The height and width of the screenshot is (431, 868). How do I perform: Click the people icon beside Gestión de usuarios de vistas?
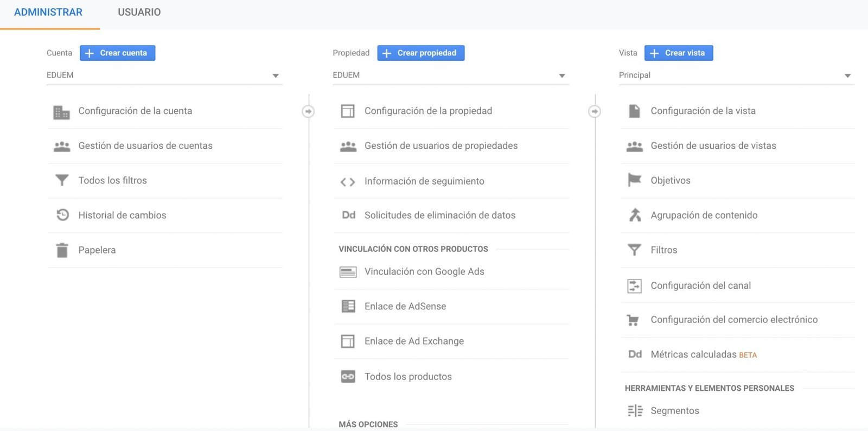coord(634,147)
